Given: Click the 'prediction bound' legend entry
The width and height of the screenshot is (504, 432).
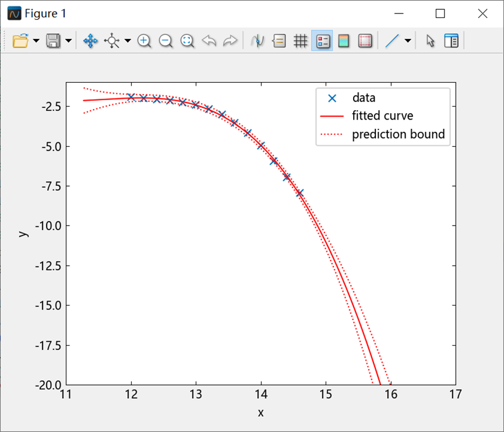Looking at the screenshot, I should click(399, 134).
